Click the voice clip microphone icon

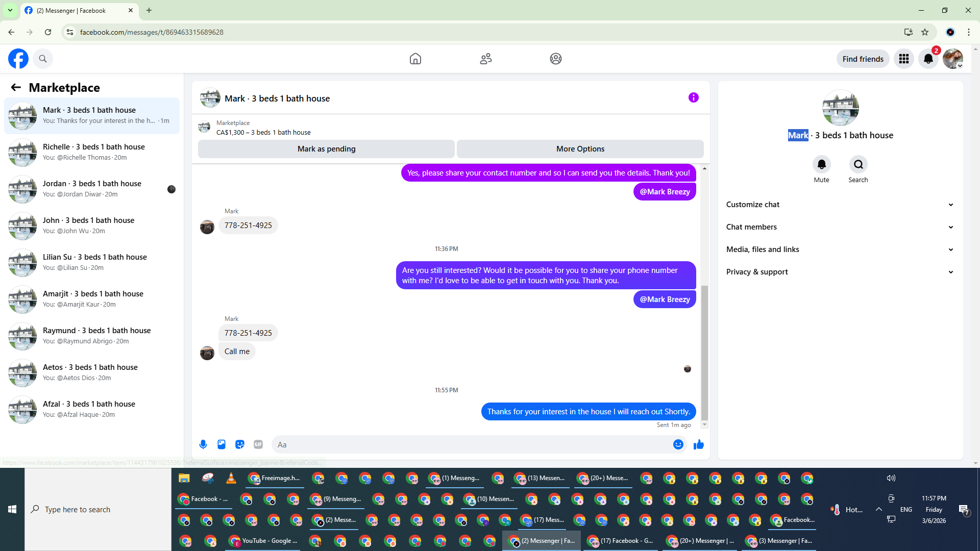pyautogui.click(x=203, y=444)
